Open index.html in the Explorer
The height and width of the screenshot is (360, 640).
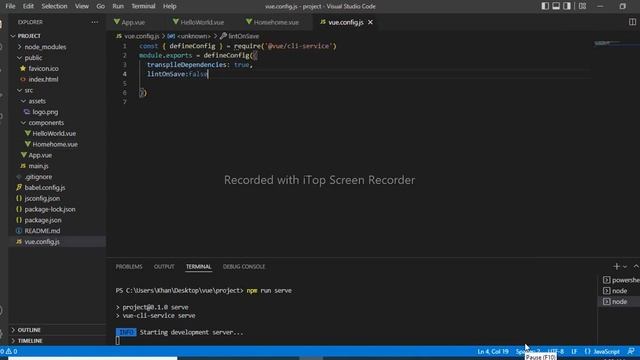coord(43,79)
